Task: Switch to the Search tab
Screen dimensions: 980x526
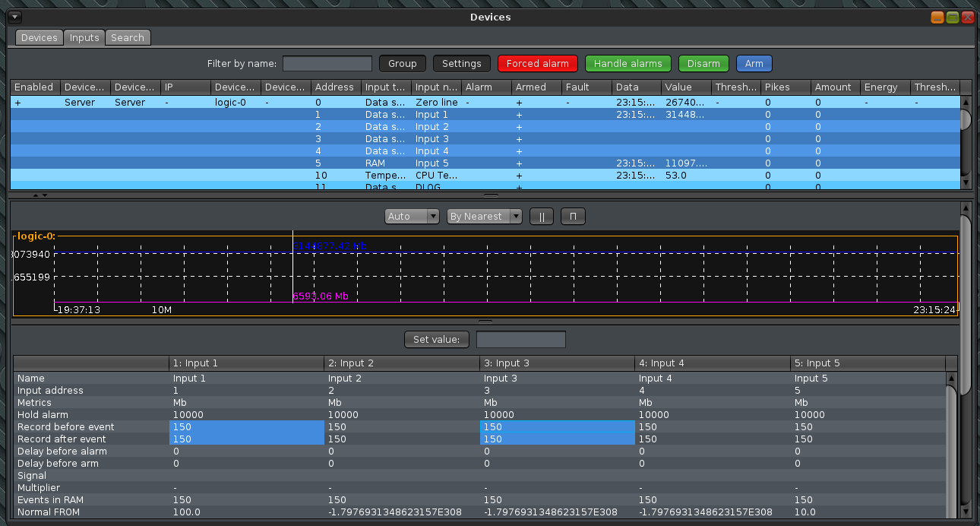Action: click(128, 37)
